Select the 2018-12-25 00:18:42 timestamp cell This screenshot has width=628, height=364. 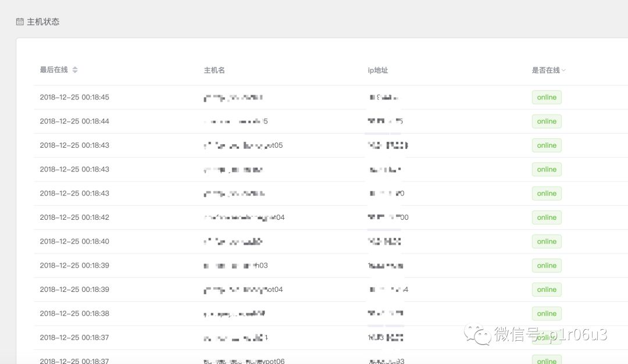pos(74,217)
